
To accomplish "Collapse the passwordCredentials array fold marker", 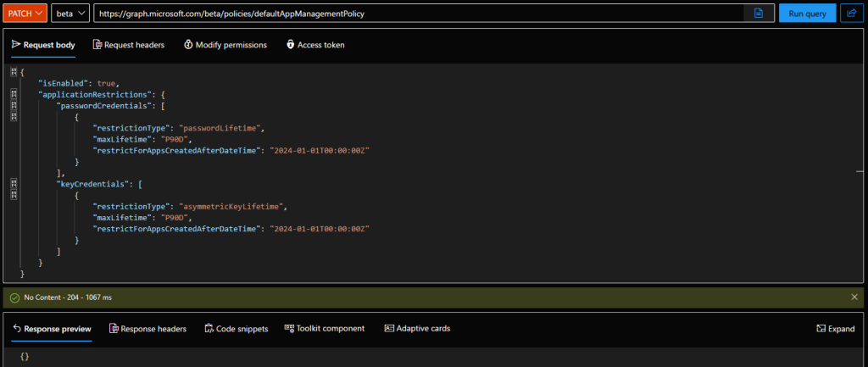I will 14,105.
